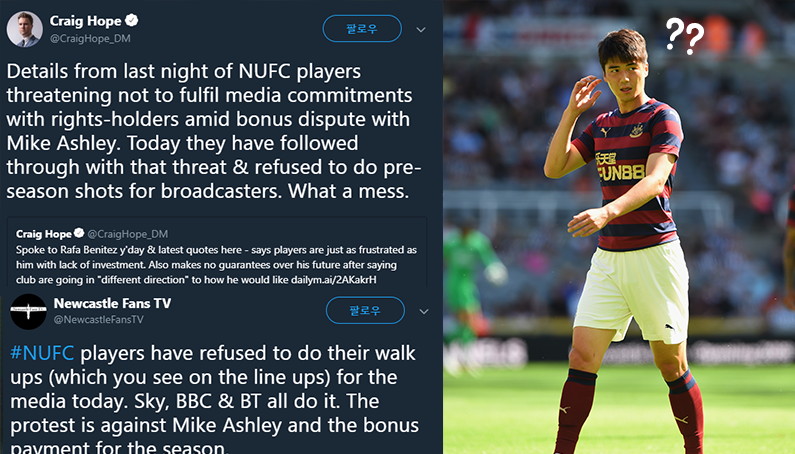
Task: Open Craig Hope's profile avatar
Action: [x=24, y=29]
